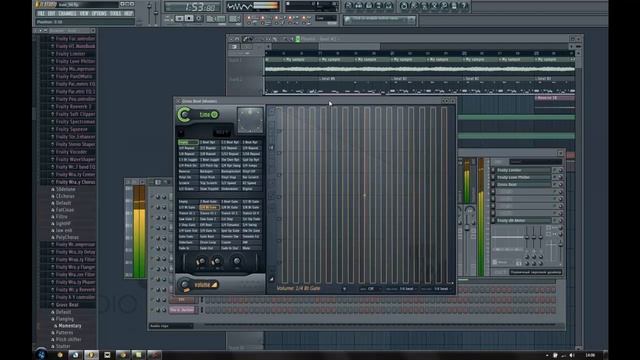Select PolyChorus preset in browser
Screen dimensions: 640x360
click(x=67, y=237)
